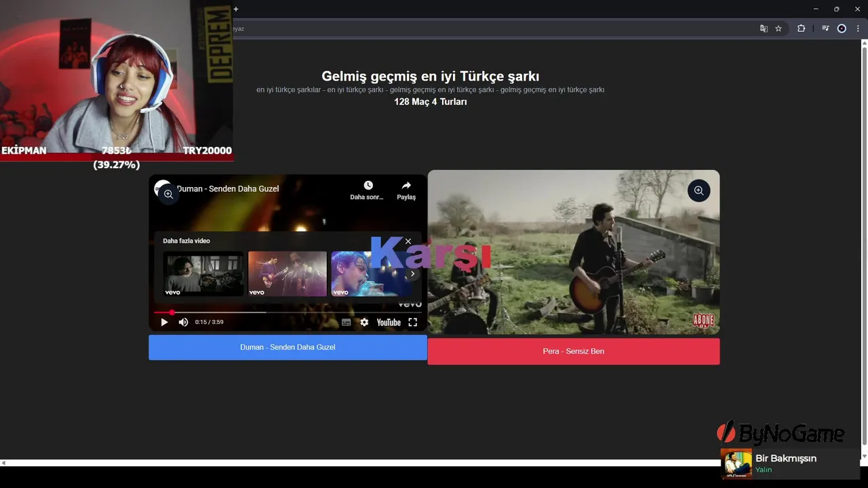Seek on the video progress bar
This screenshot has width=868, height=488.
pyautogui.click(x=288, y=312)
